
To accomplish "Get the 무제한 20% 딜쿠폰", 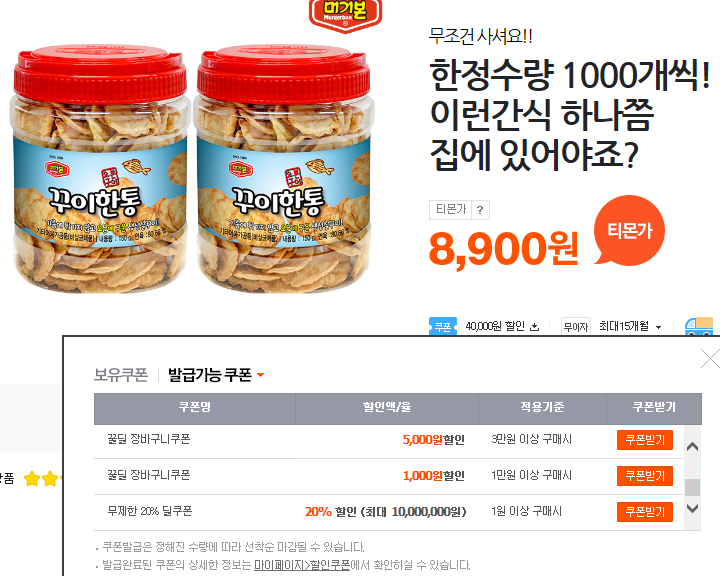I will coord(645,511).
